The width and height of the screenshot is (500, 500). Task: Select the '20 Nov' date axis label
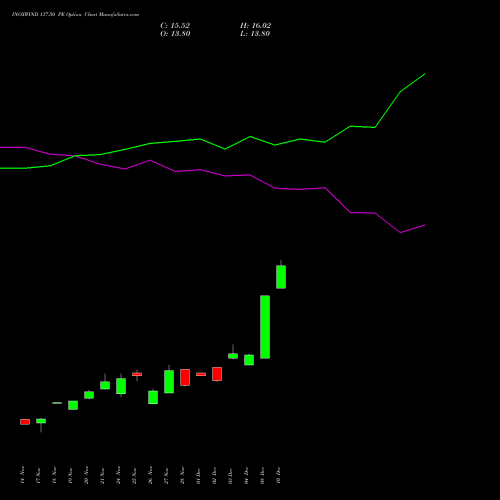[x=86, y=475]
